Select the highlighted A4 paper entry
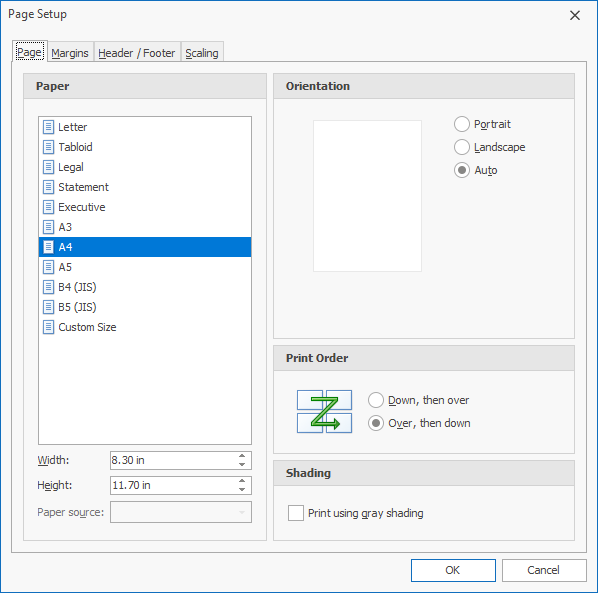 tap(145, 247)
